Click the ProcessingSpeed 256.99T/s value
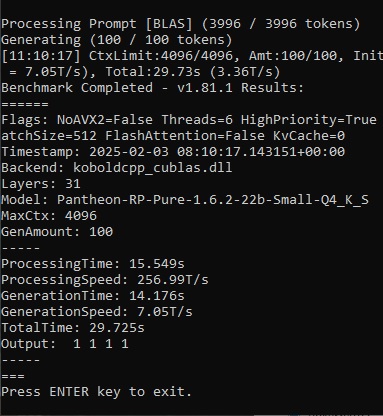This screenshot has width=383, height=416. [x=173, y=280]
